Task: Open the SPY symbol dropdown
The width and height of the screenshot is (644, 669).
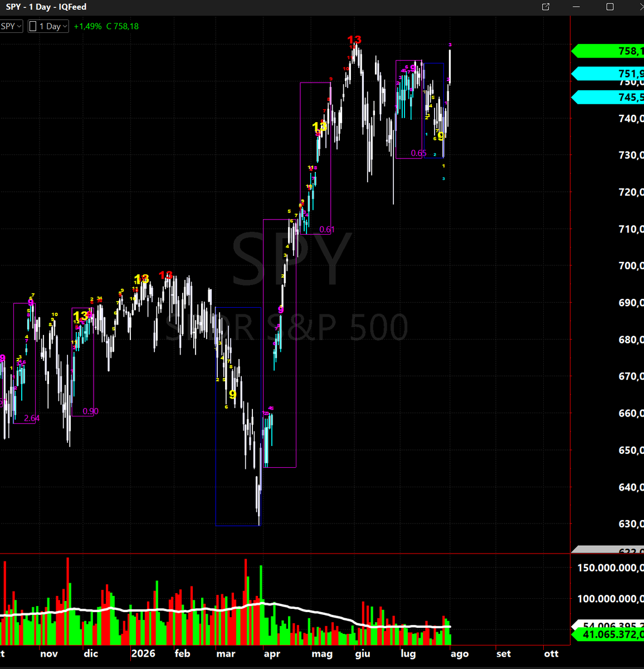Action: (11, 26)
